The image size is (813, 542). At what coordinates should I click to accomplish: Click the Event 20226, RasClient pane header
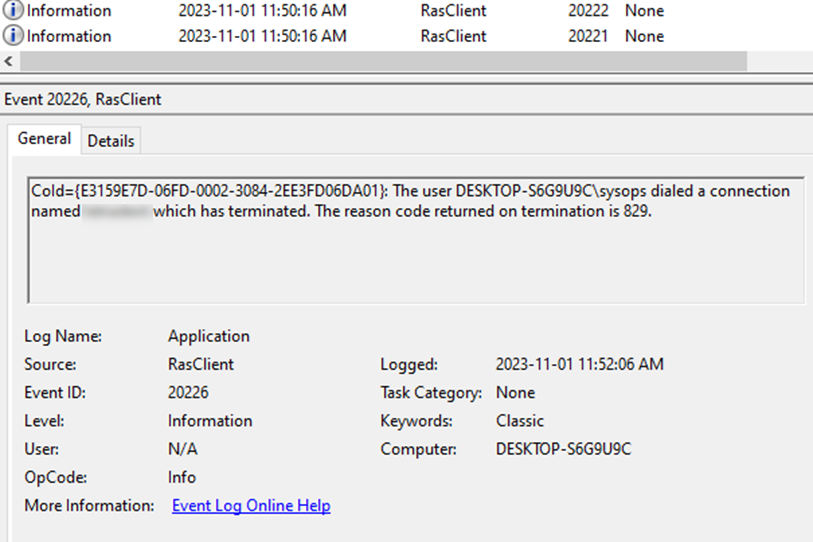point(82,99)
